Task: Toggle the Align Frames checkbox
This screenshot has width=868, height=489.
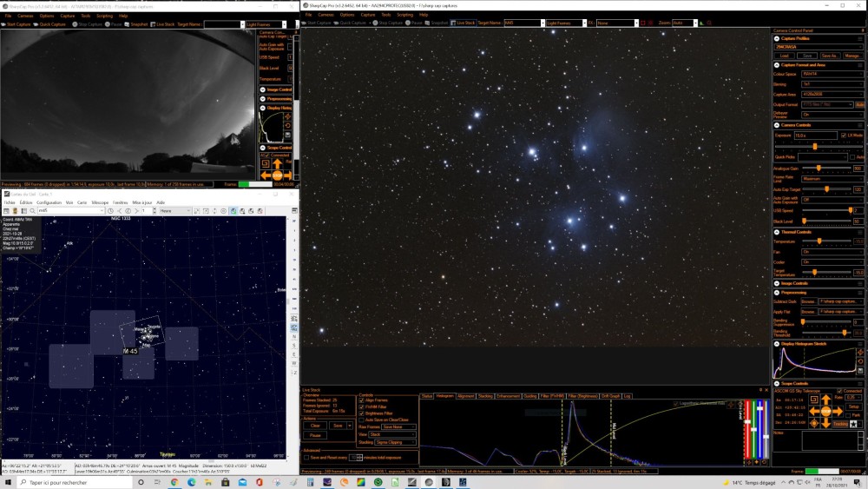Action: pyautogui.click(x=362, y=400)
